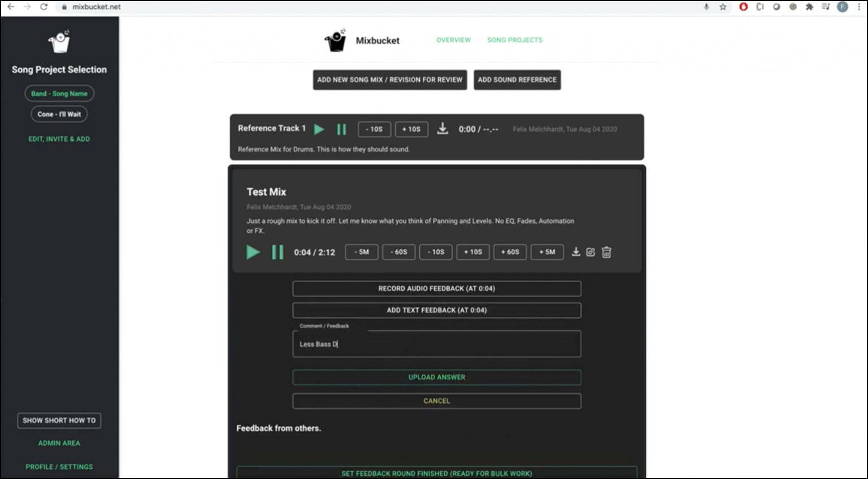This screenshot has width=868, height=479.
Task: Select the Cone - I'll Wait project
Action: 59,114
